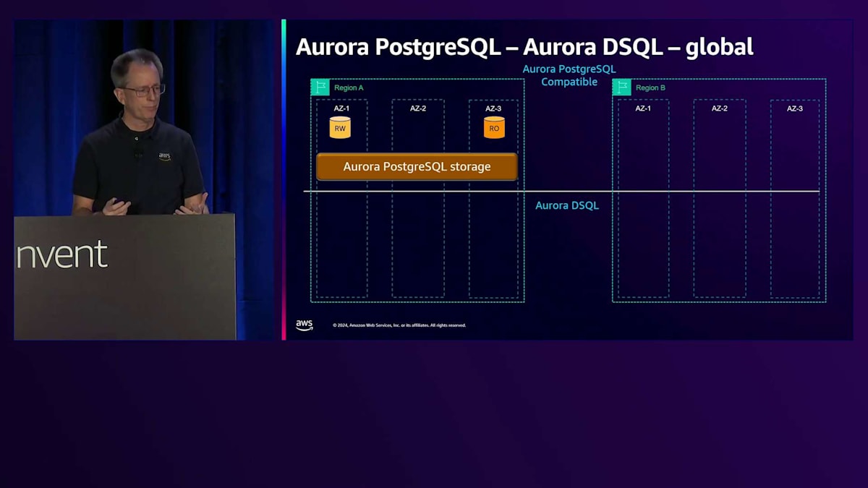The image size is (868, 488).
Task: Click the AWS logo on the speaker's shirt
Action: (x=165, y=156)
